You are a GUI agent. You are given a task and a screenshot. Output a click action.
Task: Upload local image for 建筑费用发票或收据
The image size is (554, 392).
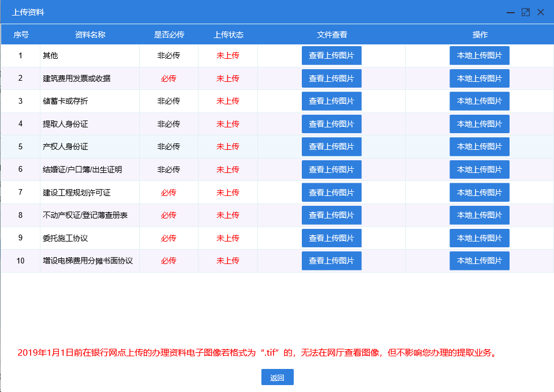(x=480, y=78)
